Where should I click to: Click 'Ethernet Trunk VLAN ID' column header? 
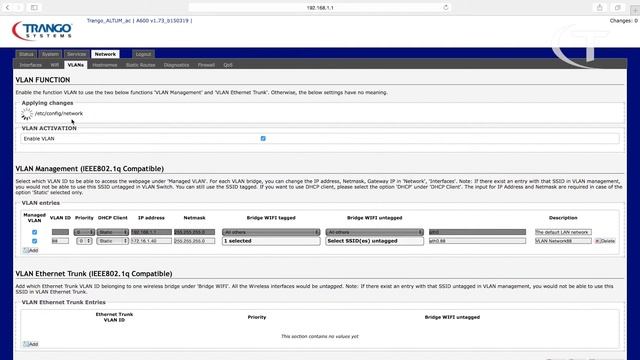[114, 317]
